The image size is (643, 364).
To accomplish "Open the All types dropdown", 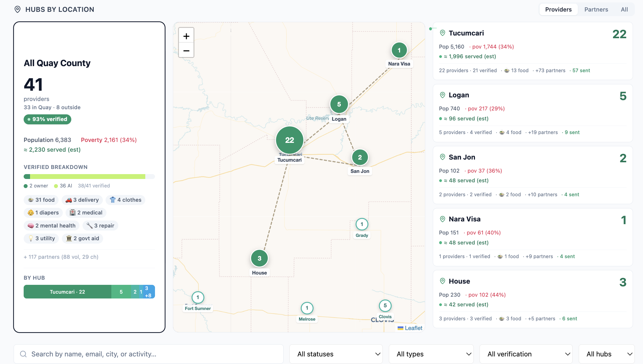I will pyautogui.click(x=431, y=354).
